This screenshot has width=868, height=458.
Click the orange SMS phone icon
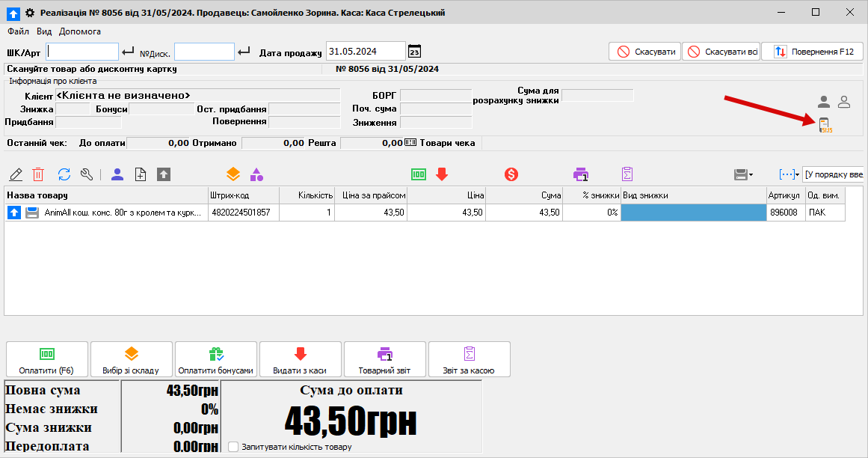point(825,126)
